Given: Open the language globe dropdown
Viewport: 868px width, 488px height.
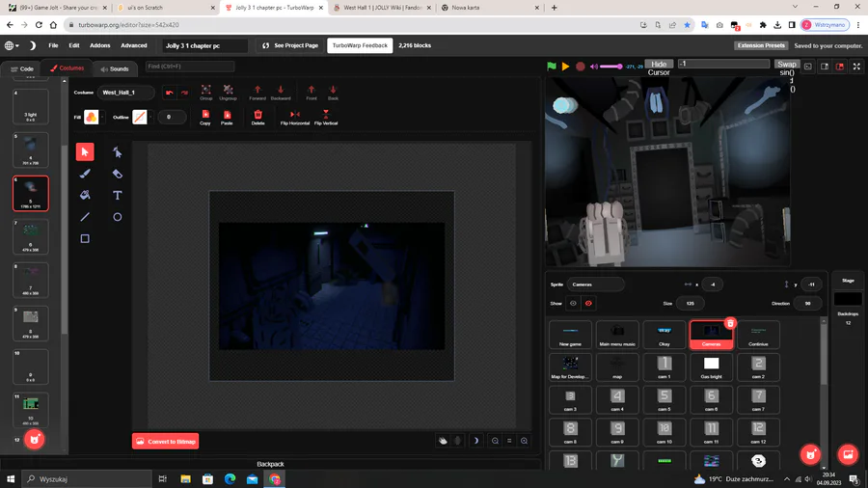Looking at the screenshot, I should click(12, 45).
